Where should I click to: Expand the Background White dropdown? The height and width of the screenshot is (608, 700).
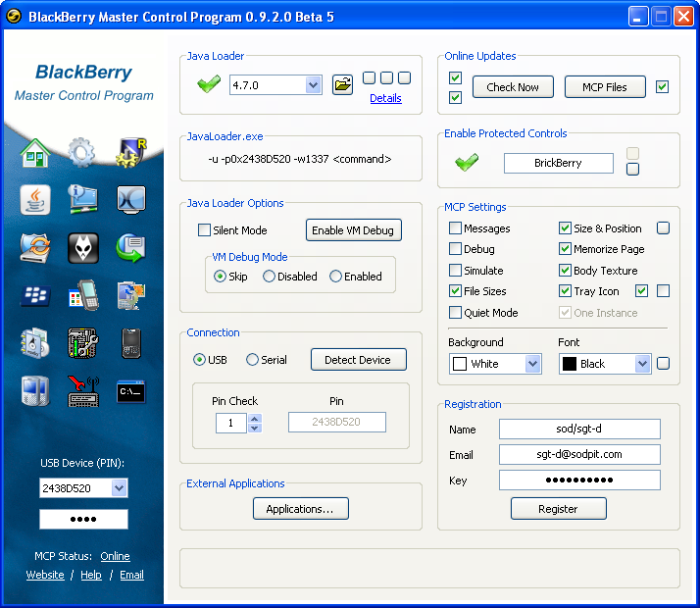tap(532, 364)
